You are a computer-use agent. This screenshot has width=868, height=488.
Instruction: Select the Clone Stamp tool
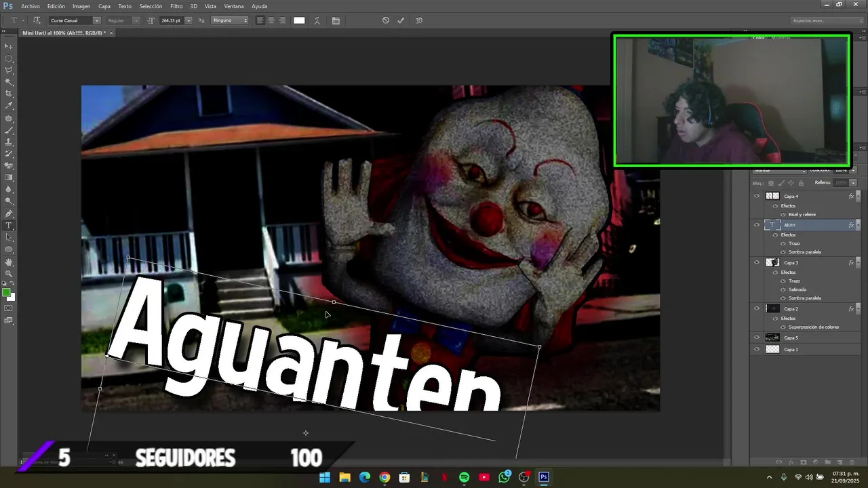9,142
